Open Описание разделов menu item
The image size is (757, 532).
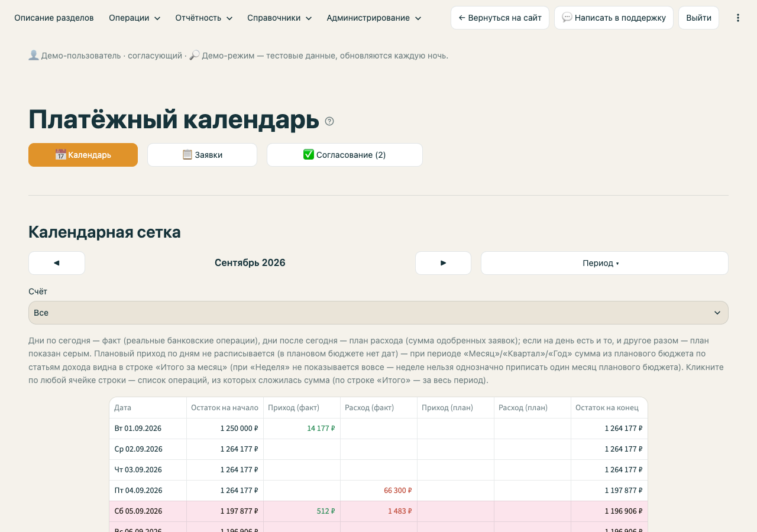tap(54, 18)
